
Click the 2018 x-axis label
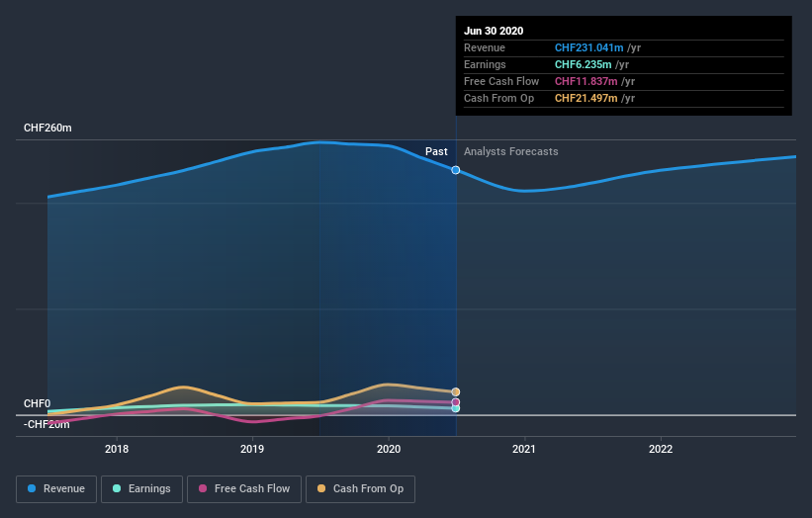[x=117, y=449]
